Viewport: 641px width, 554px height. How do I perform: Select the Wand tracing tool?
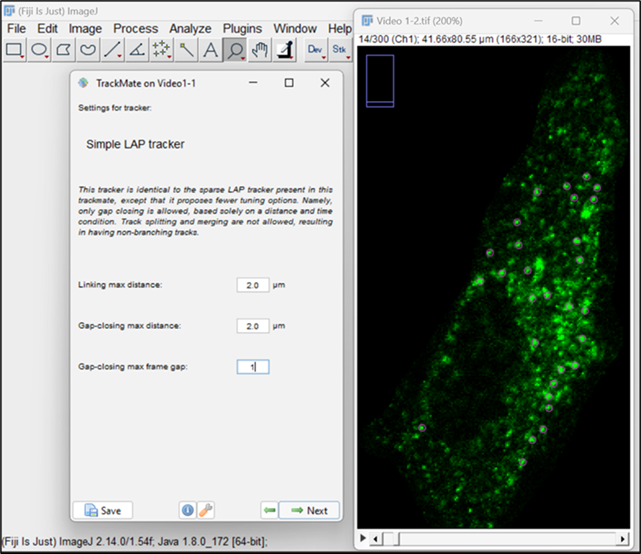click(x=186, y=50)
